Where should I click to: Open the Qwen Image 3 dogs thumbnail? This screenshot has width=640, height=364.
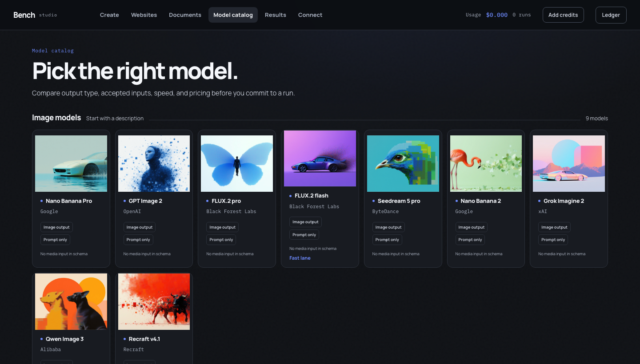tap(71, 302)
